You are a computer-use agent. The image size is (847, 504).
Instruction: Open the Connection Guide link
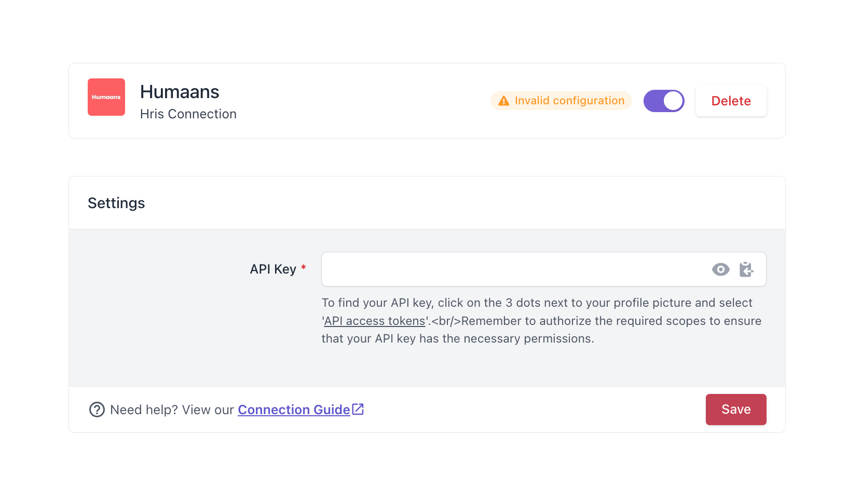294,410
